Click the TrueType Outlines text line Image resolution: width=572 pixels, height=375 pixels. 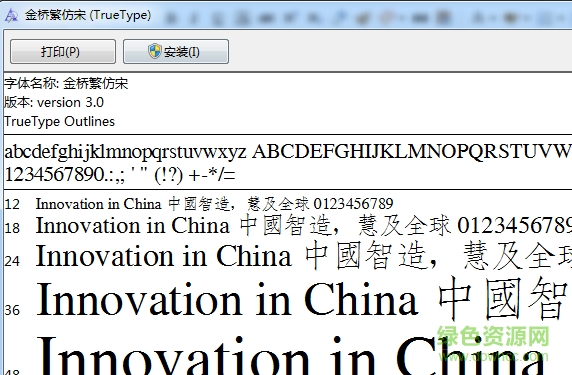[x=59, y=121]
